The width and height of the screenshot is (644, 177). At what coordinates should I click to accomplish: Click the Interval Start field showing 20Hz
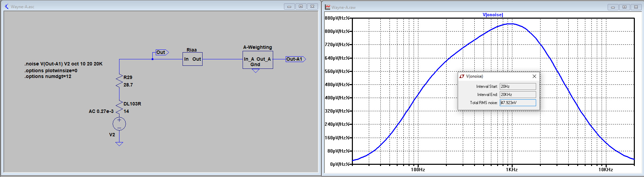(x=518, y=86)
